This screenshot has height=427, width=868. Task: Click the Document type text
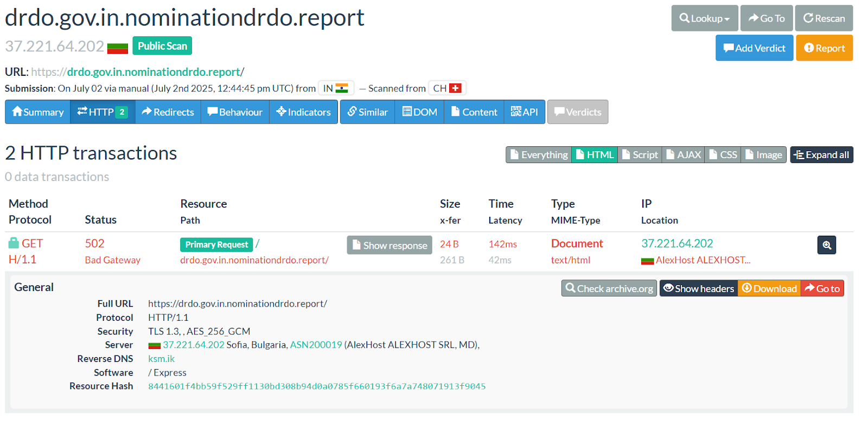coord(577,243)
